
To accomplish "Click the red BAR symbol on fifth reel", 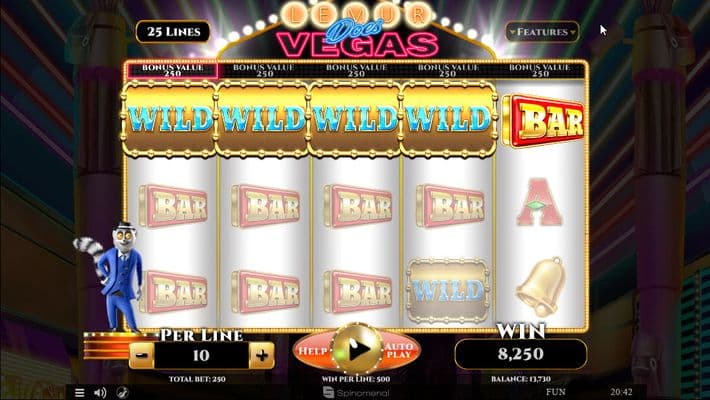I will [x=543, y=121].
